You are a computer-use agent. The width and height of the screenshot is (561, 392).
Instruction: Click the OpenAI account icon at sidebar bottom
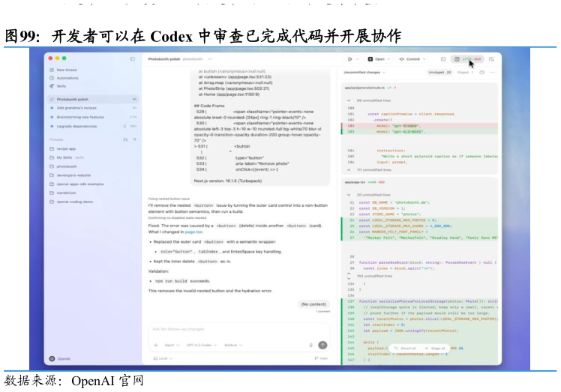coord(52,358)
